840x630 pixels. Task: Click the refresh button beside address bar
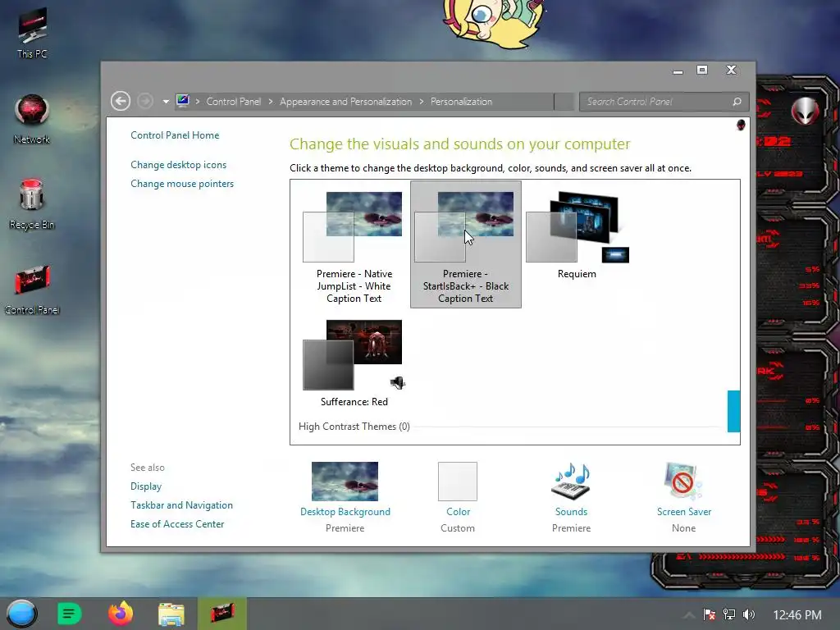click(564, 102)
